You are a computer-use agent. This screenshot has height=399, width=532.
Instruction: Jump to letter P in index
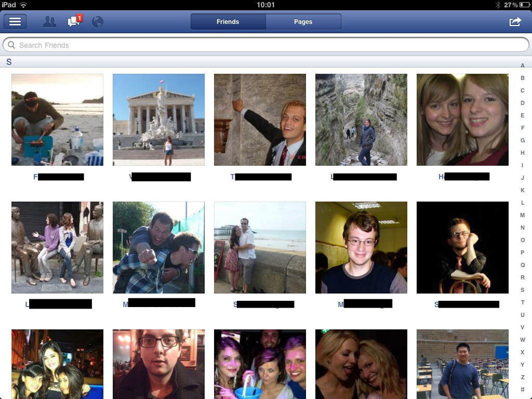[x=523, y=252]
